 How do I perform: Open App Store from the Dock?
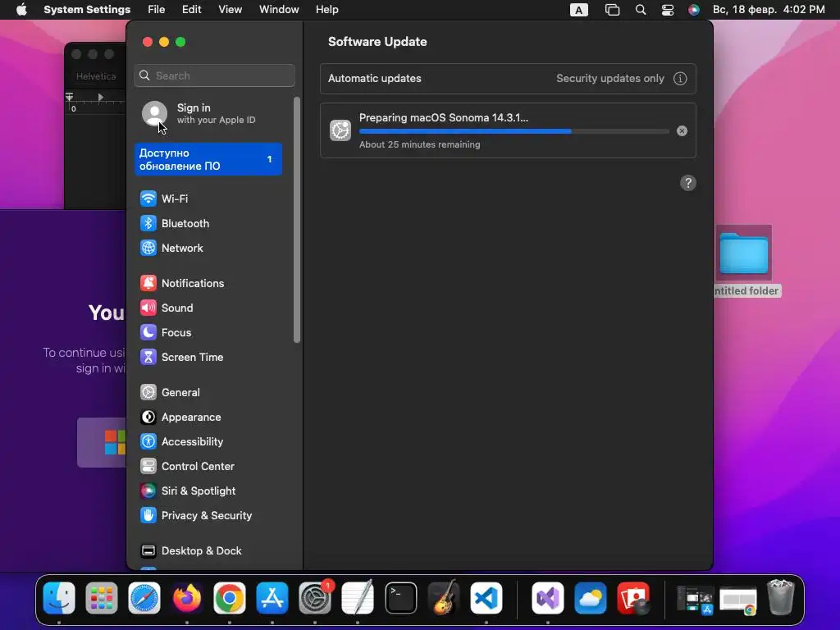[x=272, y=598]
